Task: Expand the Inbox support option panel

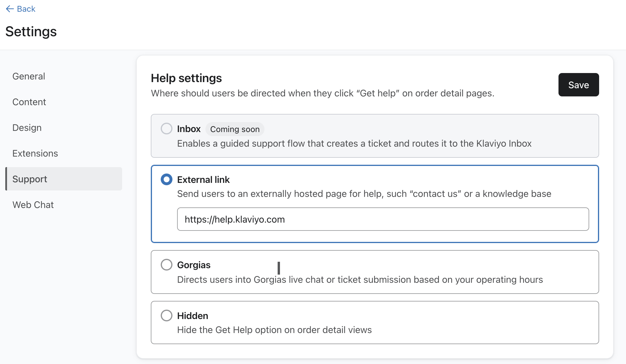Action: pyautogui.click(x=166, y=129)
